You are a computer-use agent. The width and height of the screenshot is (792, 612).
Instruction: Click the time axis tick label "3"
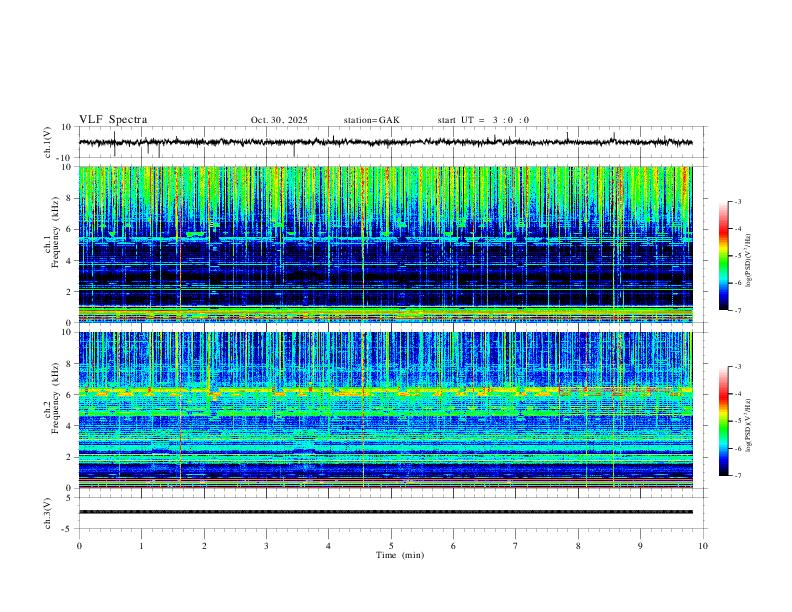[266, 546]
